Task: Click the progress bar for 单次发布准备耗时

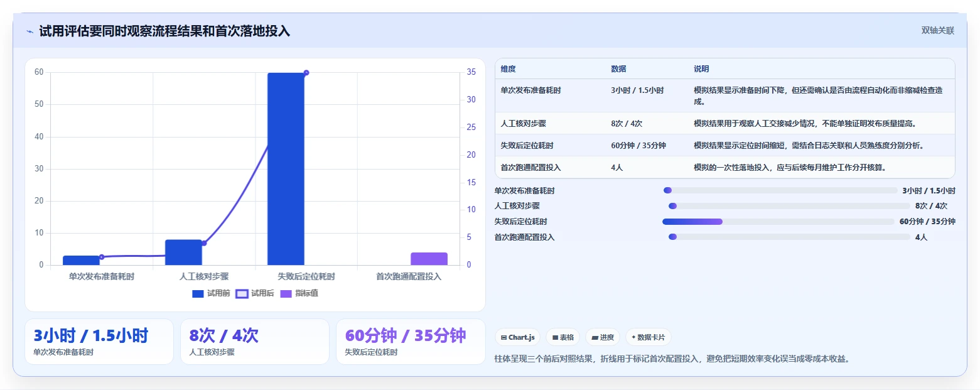Action: pos(780,190)
